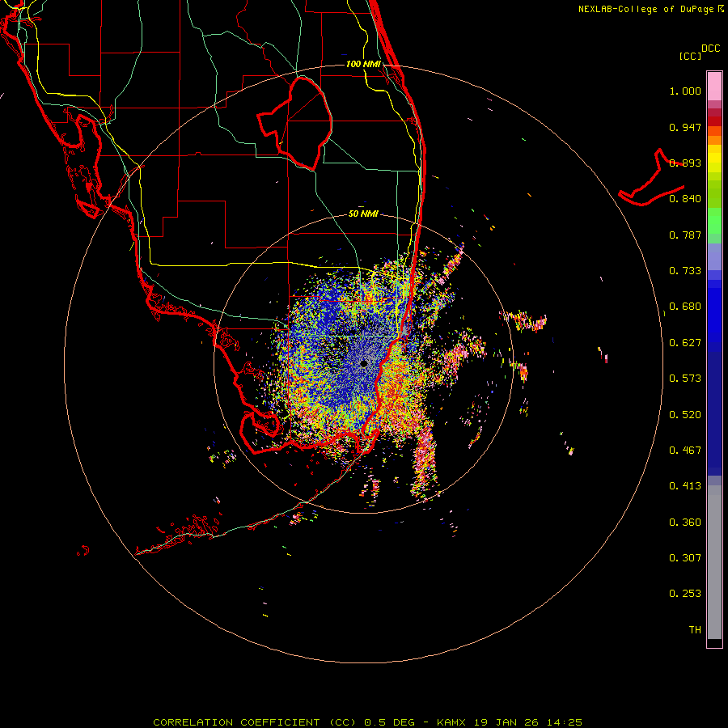Click the NEXLAB-College of DuPage title text
This screenshot has height=728, width=728.
(x=645, y=9)
